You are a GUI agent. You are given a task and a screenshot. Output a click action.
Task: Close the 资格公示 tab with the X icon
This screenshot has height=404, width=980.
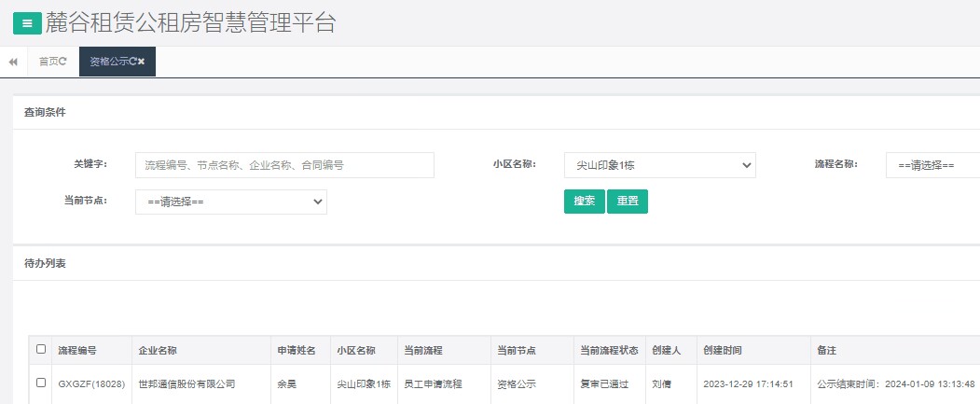point(141,62)
